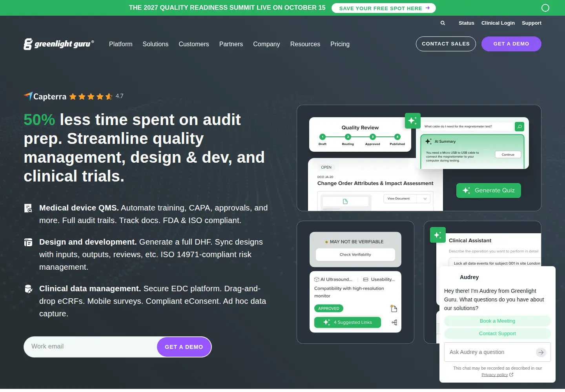Open the Solutions menu
The image size is (565, 392).
(155, 44)
